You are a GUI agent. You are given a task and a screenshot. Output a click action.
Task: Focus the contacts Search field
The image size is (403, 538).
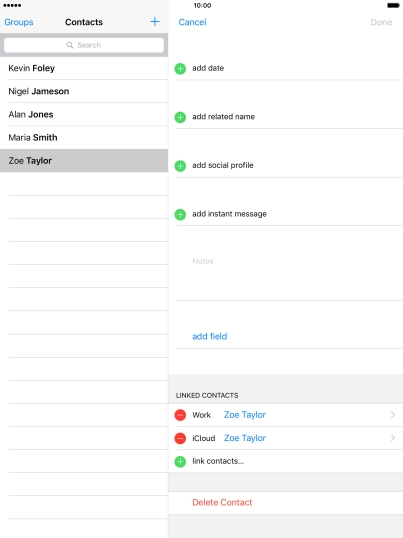84,45
